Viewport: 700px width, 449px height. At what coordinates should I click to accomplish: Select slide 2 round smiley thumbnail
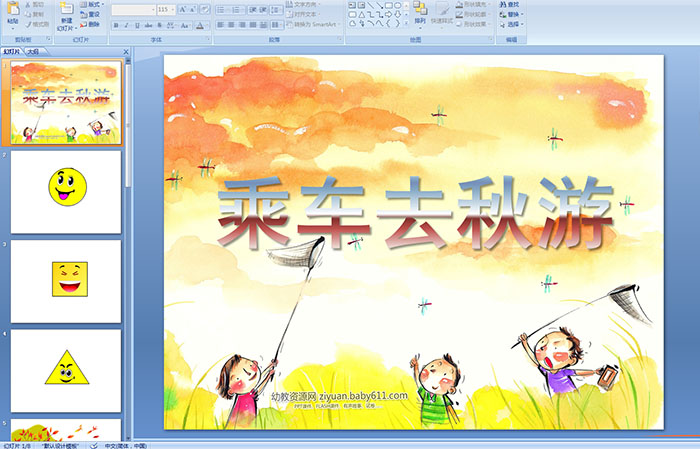click(x=66, y=192)
